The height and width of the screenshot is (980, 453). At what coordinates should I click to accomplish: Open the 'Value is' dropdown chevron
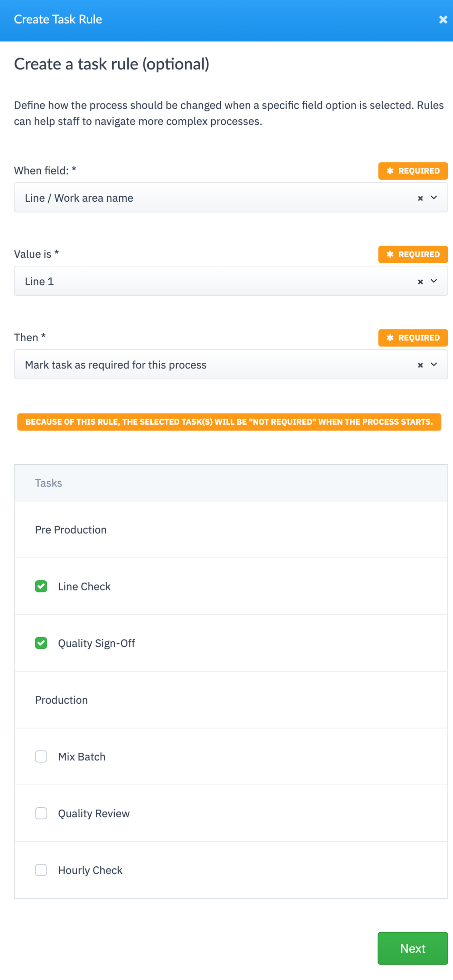(434, 281)
